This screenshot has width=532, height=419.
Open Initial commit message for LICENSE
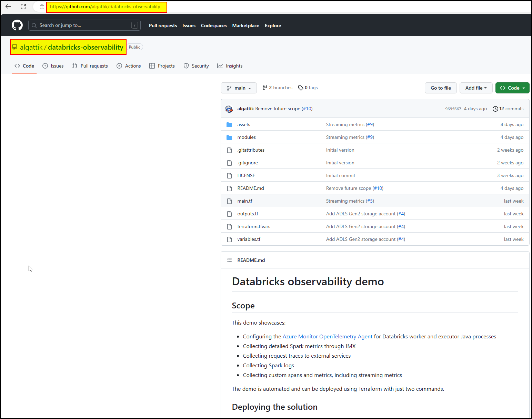341,175
